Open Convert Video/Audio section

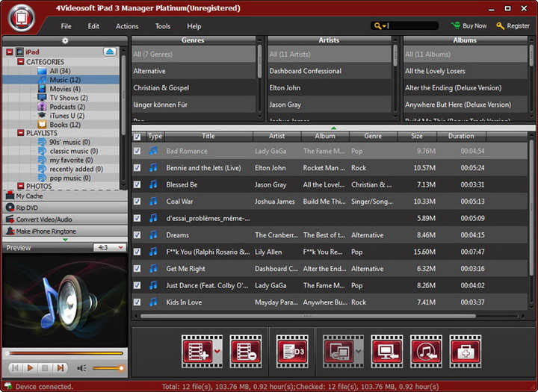click(x=65, y=220)
